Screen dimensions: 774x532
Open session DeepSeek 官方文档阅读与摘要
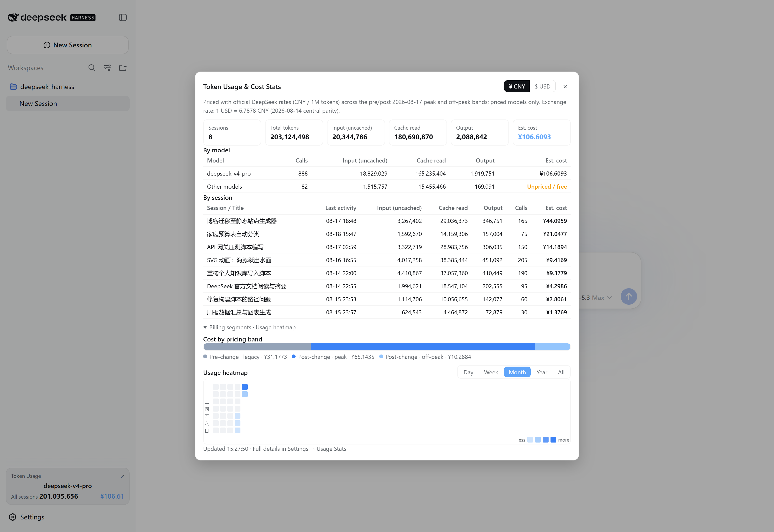click(387, 286)
